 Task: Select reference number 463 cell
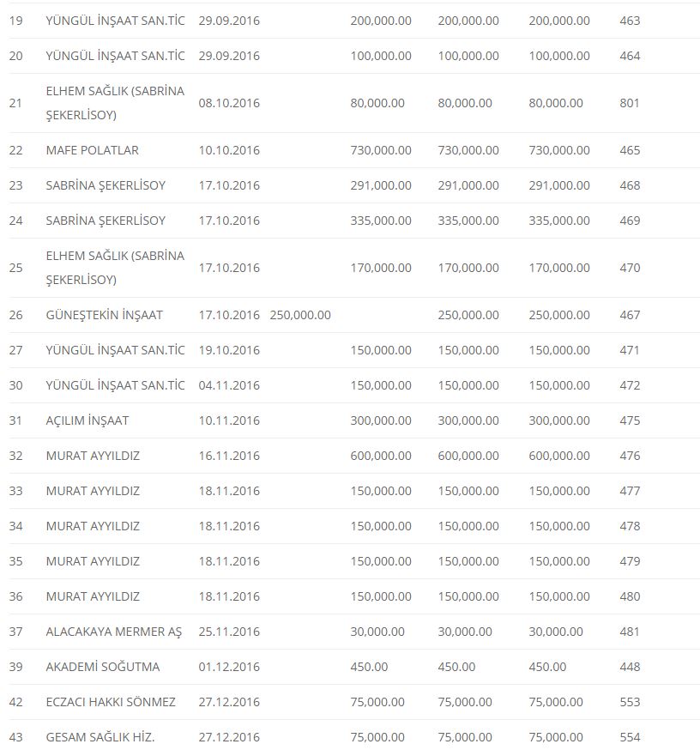tap(629, 21)
